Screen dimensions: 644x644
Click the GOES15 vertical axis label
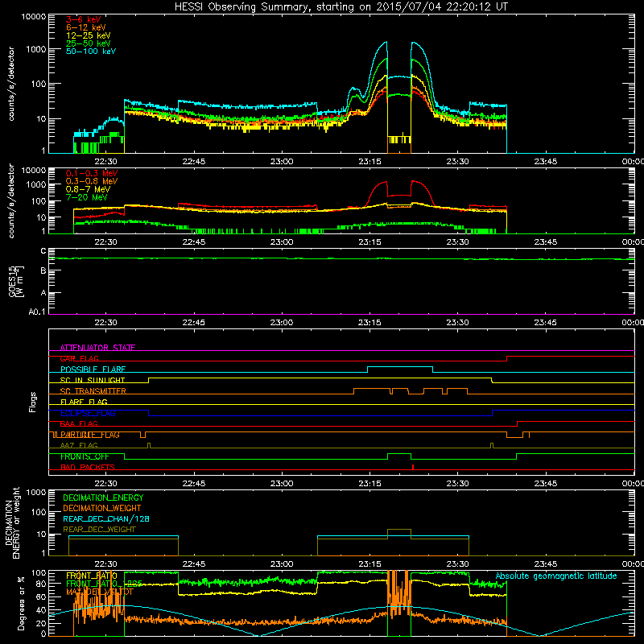point(16,282)
